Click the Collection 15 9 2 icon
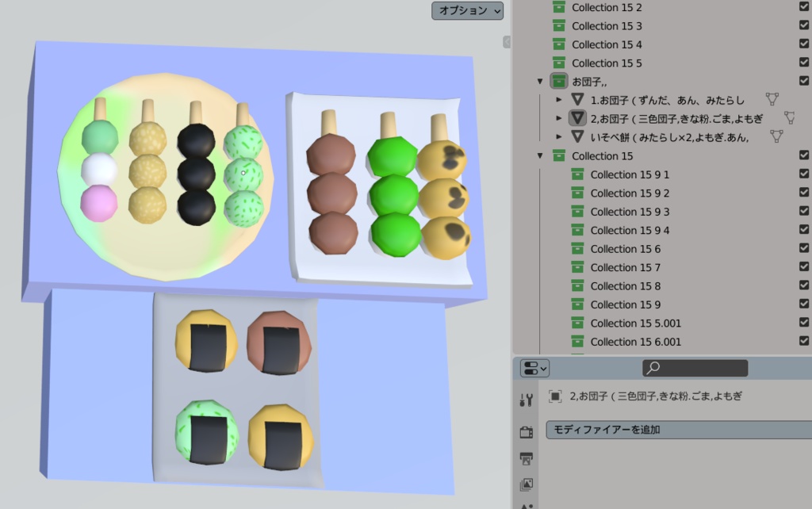 577,193
